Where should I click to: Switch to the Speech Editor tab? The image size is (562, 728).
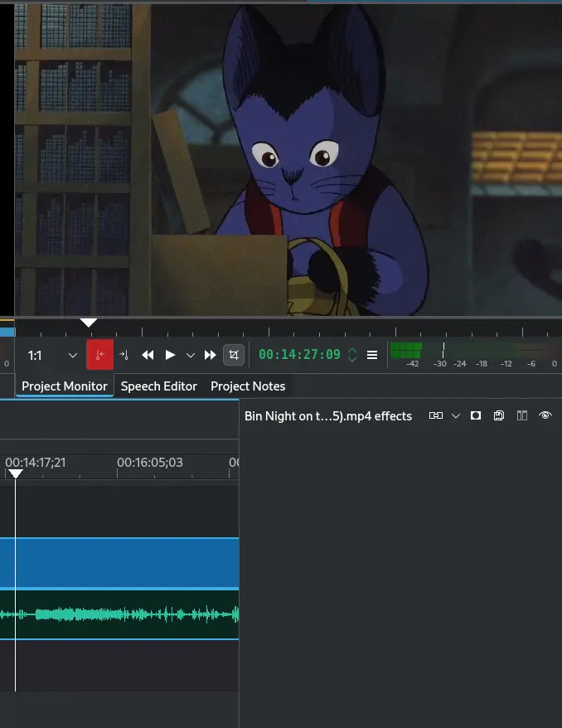pyautogui.click(x=158, y=386)
